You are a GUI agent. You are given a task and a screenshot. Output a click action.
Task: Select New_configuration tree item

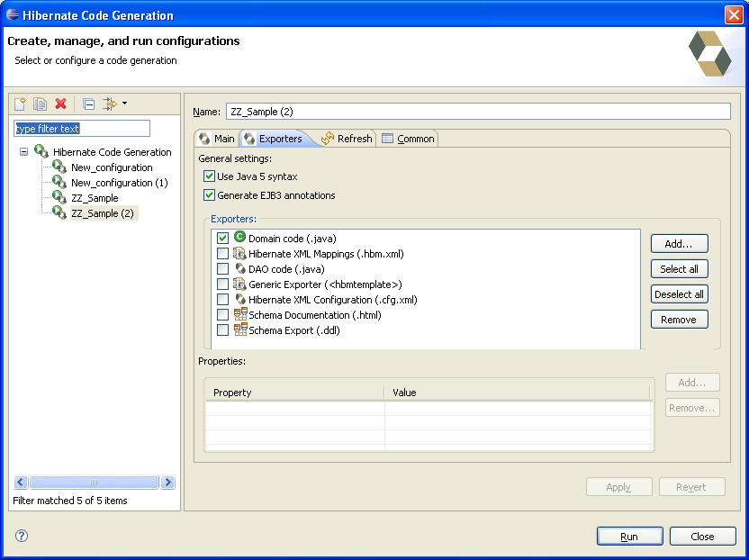tap(112, 167)
